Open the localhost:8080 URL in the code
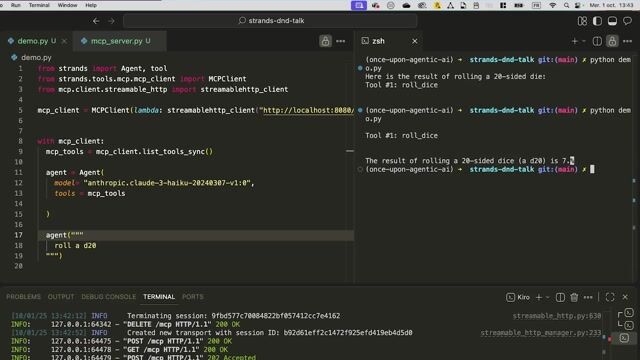Viewport: 640px width, 360px height. point(308,110)
